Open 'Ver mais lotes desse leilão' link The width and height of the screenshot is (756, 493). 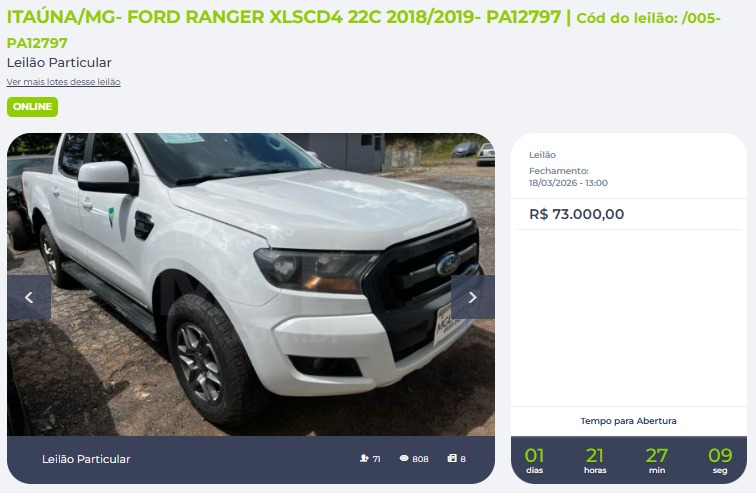tap(64, 82)
